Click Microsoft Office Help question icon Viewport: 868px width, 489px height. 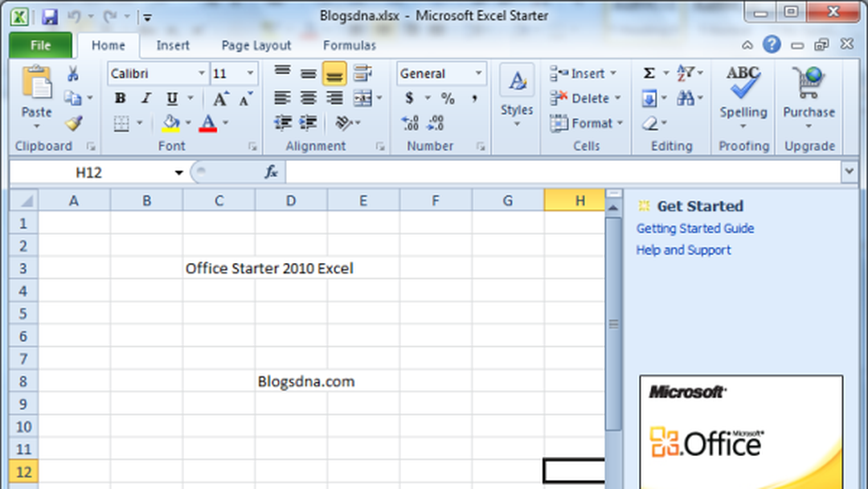771,44
